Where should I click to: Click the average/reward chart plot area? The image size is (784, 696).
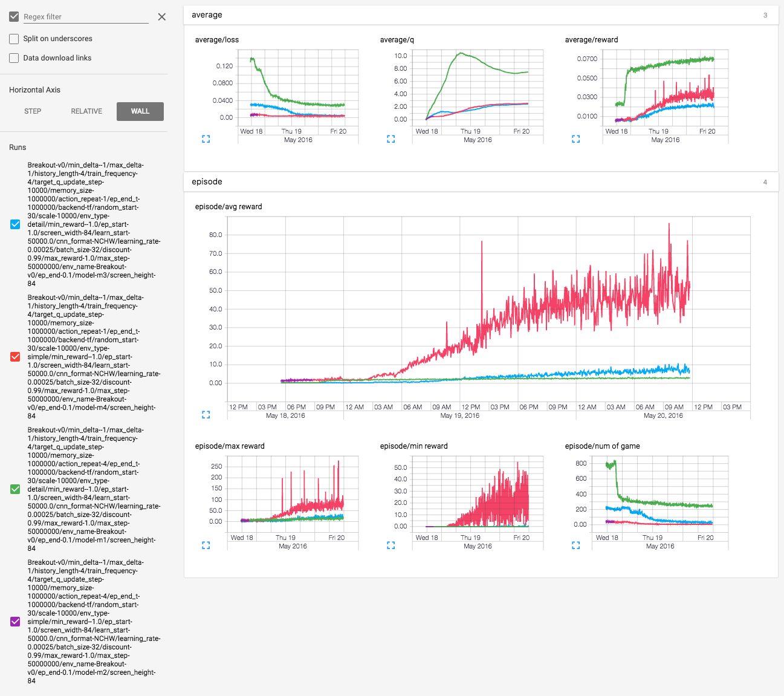coord(666,88)
